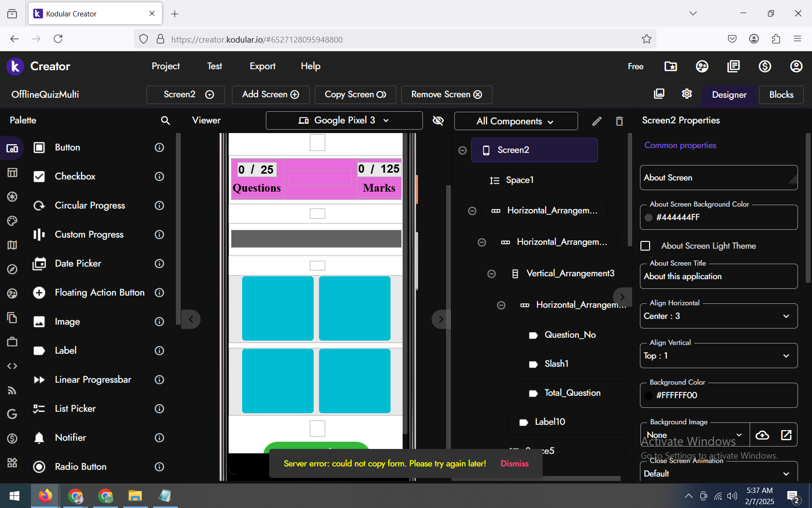This screenshot has width=812, height=508.
Task: Toggle viewer visibility with the eye icon
Action: point(438,120)
